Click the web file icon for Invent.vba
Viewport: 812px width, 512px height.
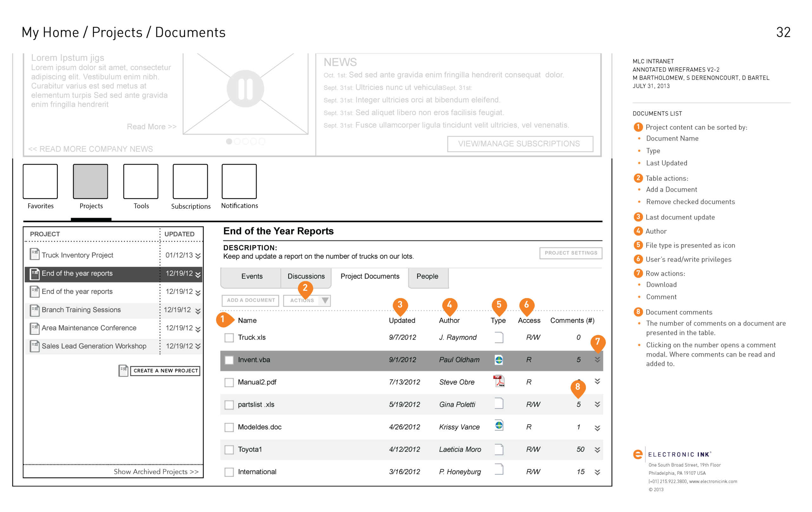[x=499, y=360]
